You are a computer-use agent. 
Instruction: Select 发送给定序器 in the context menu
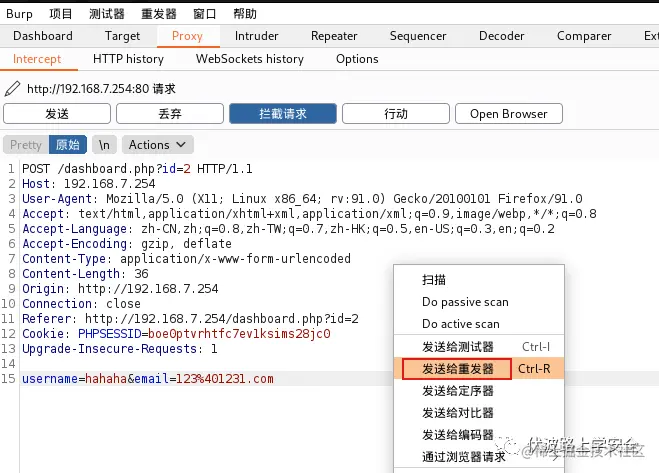click(x=479, y=391)
